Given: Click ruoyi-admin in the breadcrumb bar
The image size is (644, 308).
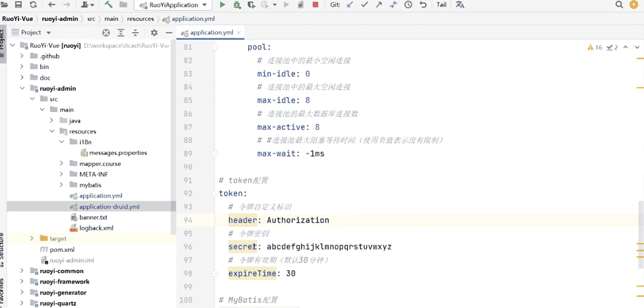Looking at the screenshot, I should pos(60,18).
